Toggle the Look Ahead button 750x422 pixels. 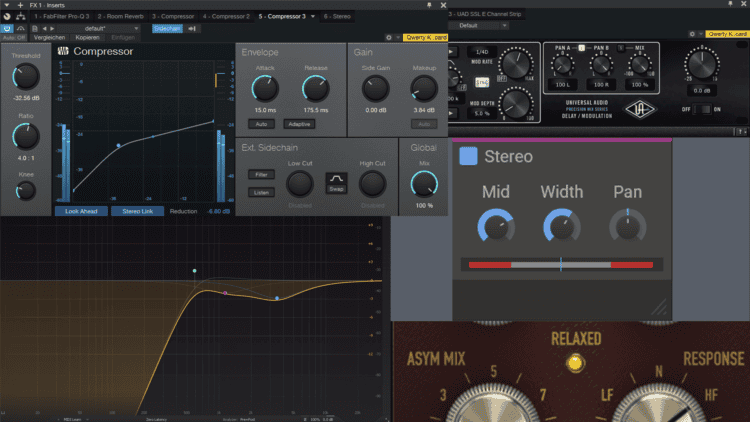click(81, 211)
